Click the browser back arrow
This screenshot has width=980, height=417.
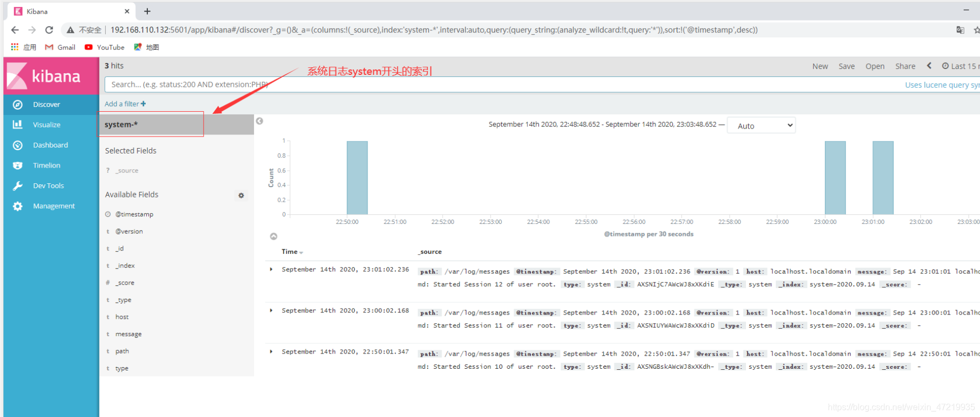(15, 30)
